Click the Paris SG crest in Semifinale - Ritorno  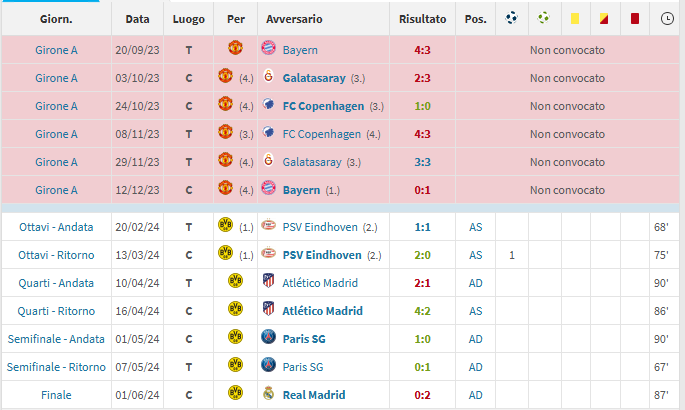268,365
